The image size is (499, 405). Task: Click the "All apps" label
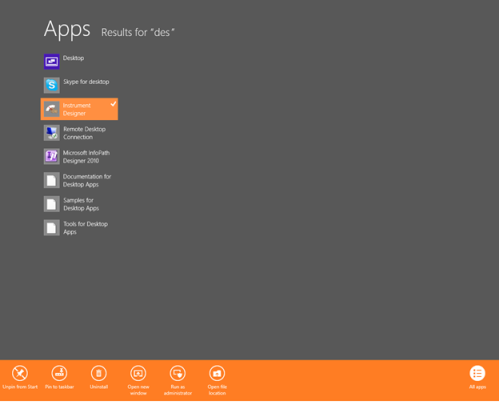(x=477, y=387)
